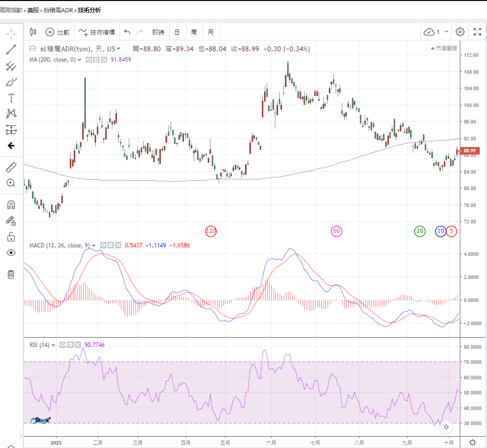Click the 比較 compare button
Screen dimensions: 487x448
[x=58, y=32]
